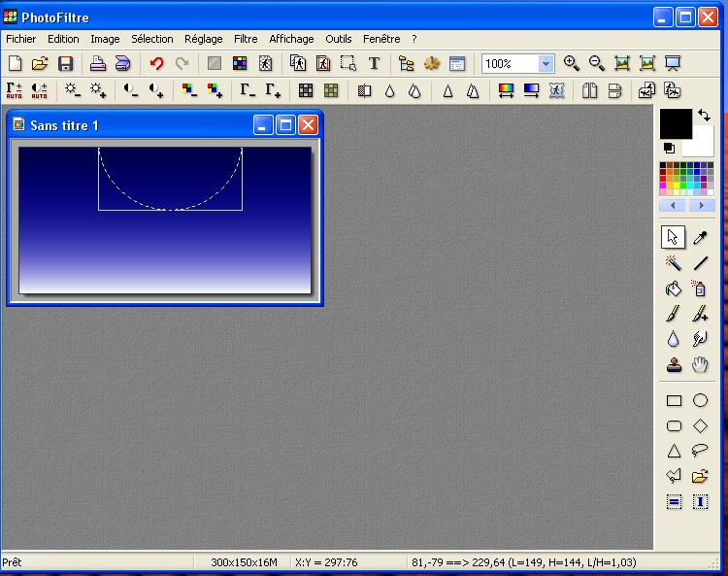728x576 pixels.
Task: Zoom out with the magnifier minus icon
Action: (597, 63)
